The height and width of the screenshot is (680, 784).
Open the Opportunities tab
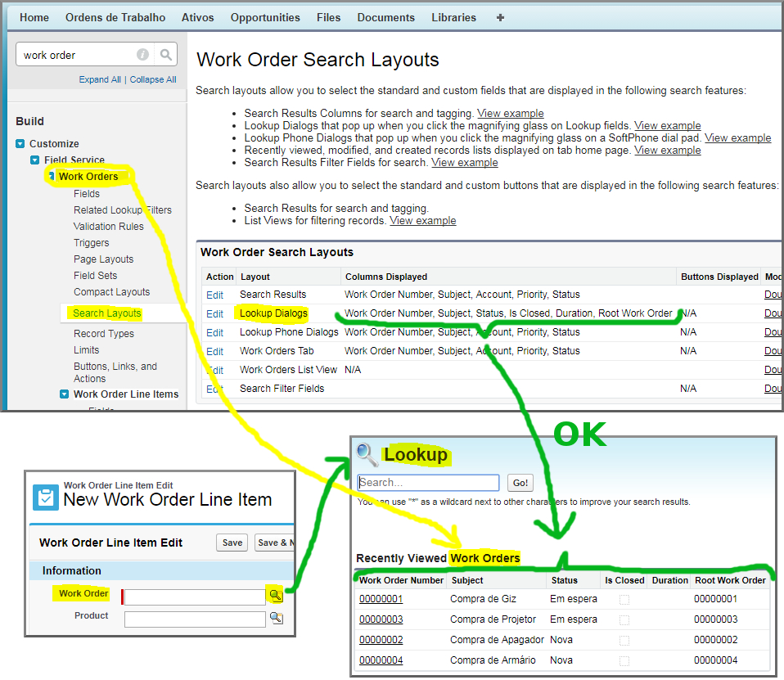265,17
